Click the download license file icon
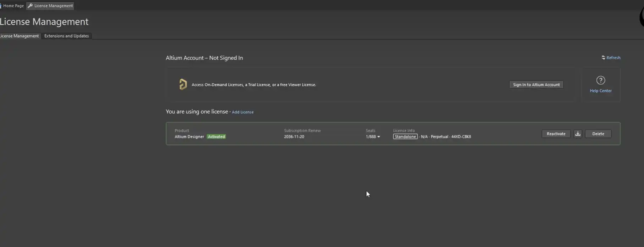644x247 pixels. click(x=578, y=134)
